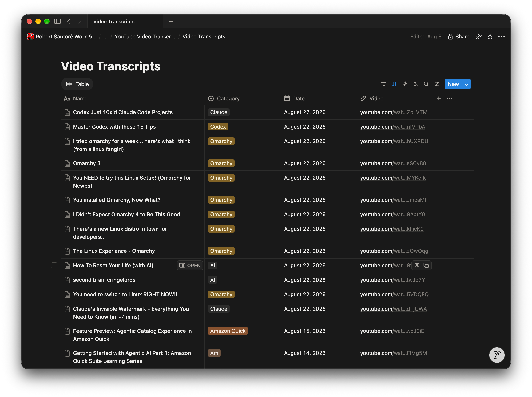Open 'You need to switch to Linux' row

[125, 294]
